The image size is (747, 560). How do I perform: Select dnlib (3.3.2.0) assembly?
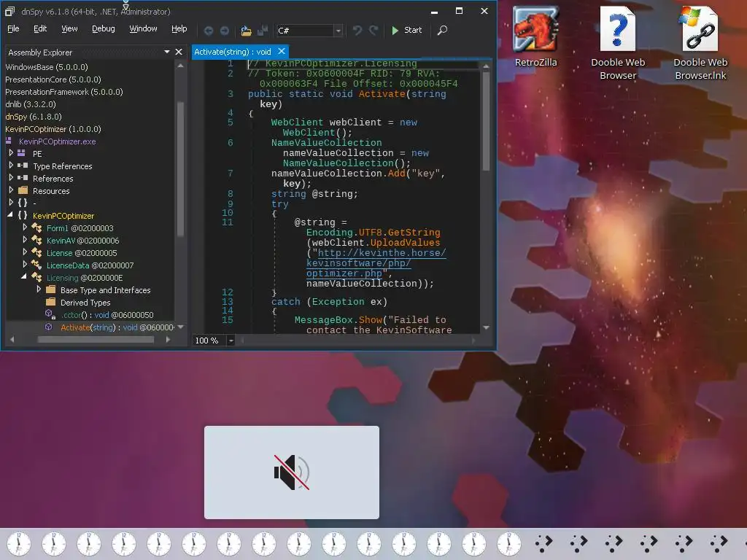(x=31, y=104)
